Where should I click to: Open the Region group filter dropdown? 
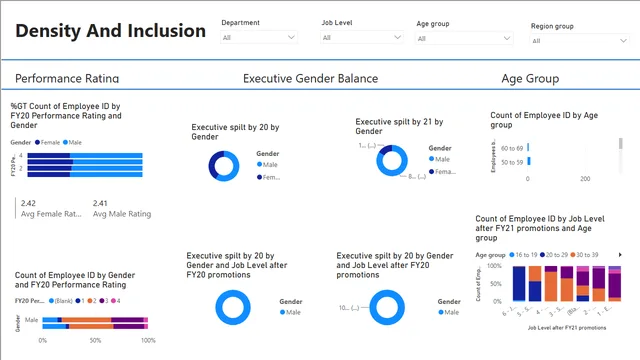tap(579, 41)
